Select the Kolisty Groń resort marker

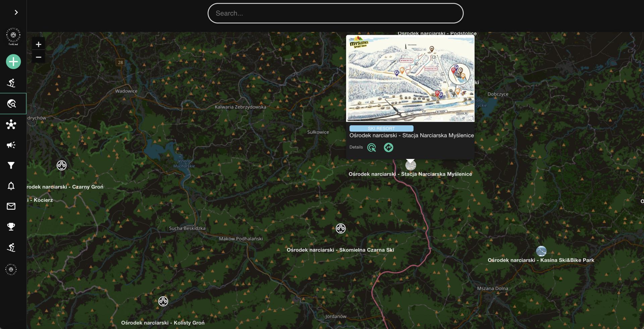163,302
